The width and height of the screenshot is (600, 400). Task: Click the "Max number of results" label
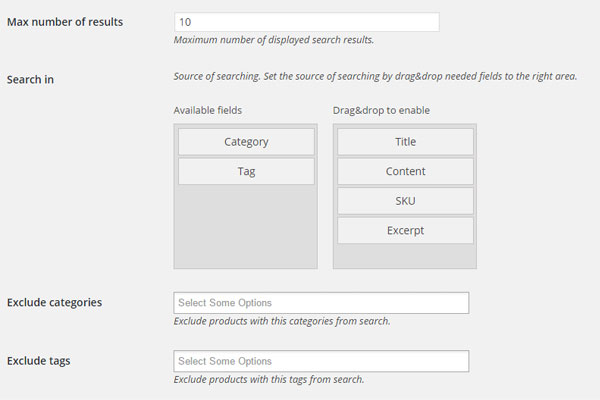click(65, 22)
